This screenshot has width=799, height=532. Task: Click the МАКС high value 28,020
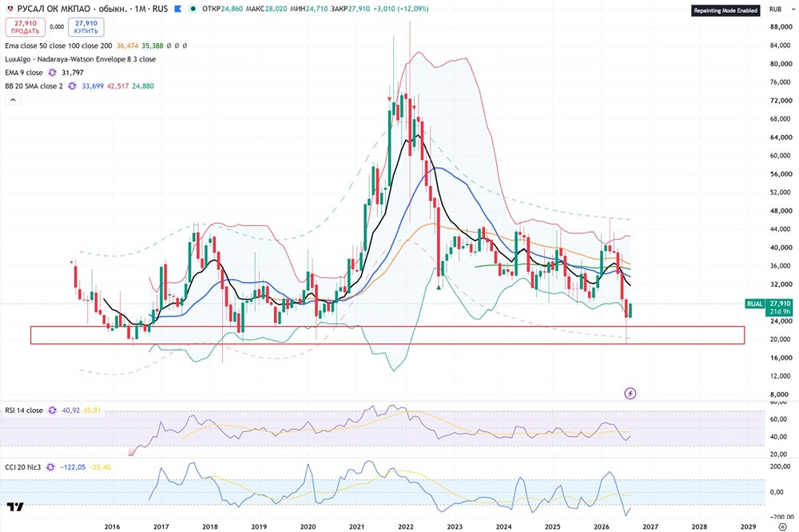pos(276,9)
